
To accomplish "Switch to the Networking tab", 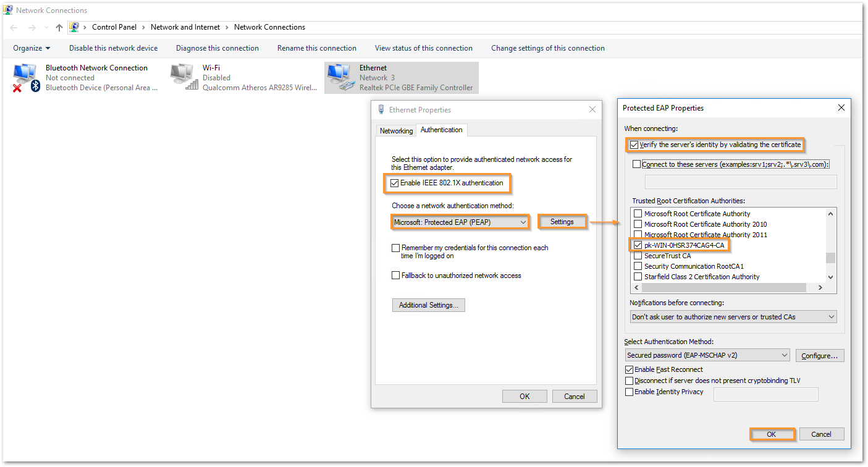I will (x=396, y=131).
